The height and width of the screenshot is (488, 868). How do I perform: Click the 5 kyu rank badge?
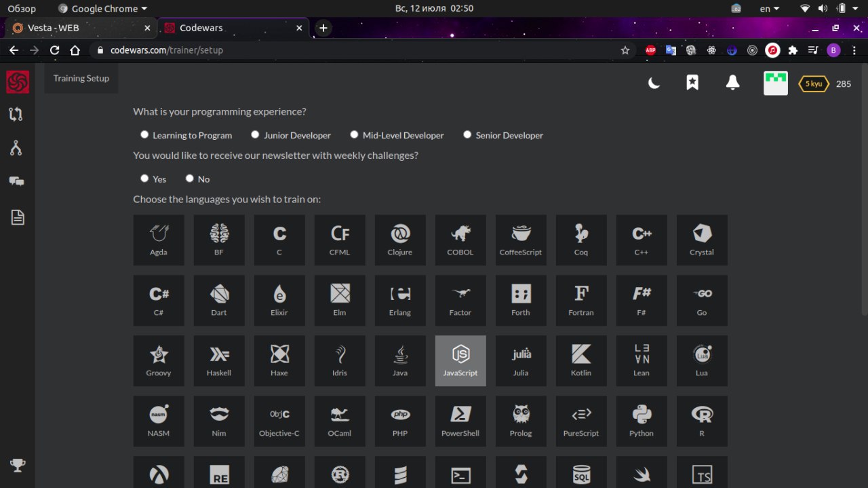tap(813, 83)
